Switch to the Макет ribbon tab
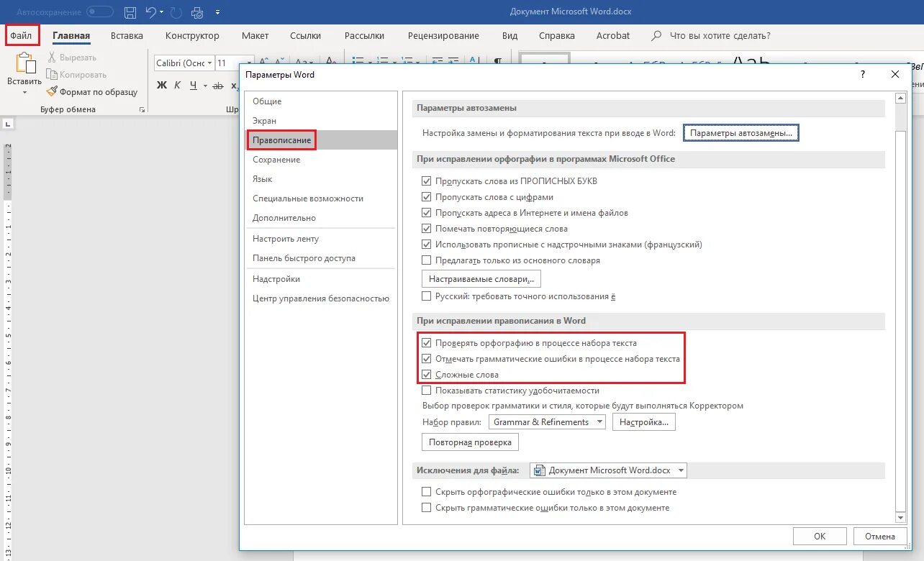This screenshot has width=924, height=561. pyautogui.click(x=255, y=35)
